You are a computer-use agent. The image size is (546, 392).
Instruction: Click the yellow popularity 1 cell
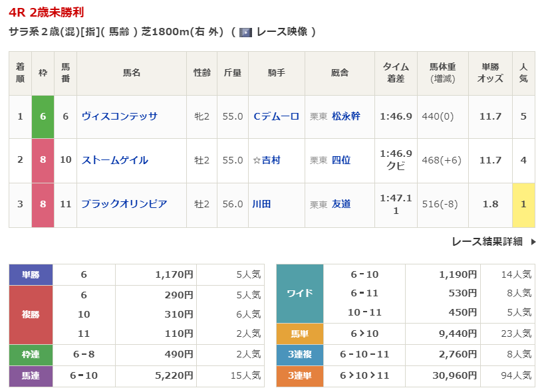tap(523, 204)
